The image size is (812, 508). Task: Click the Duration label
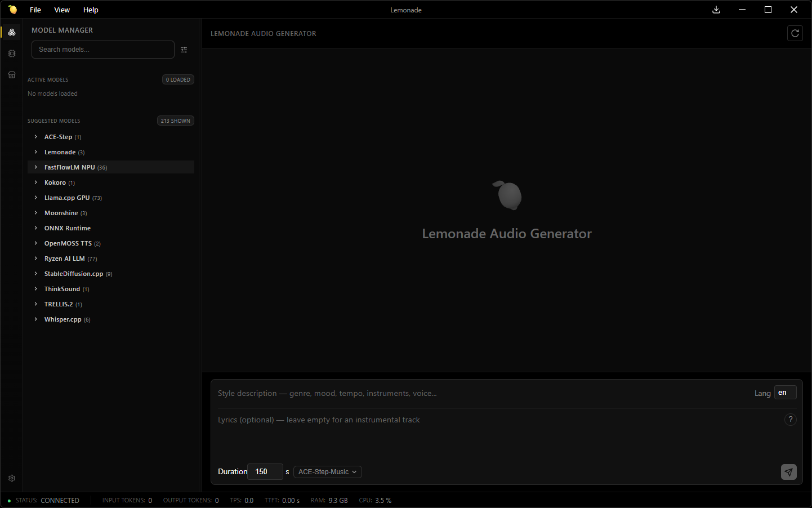[233, 472]
